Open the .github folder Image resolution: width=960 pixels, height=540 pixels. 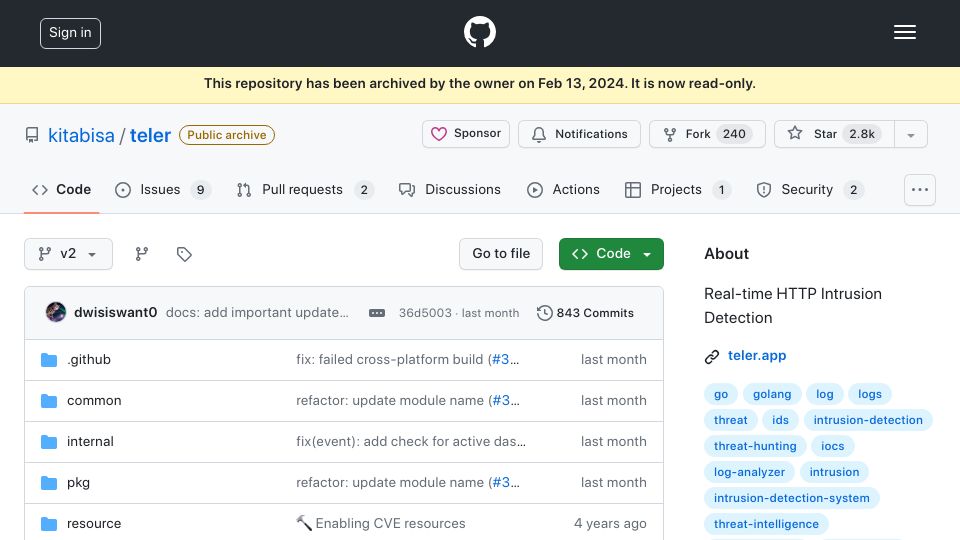[89, 359]
